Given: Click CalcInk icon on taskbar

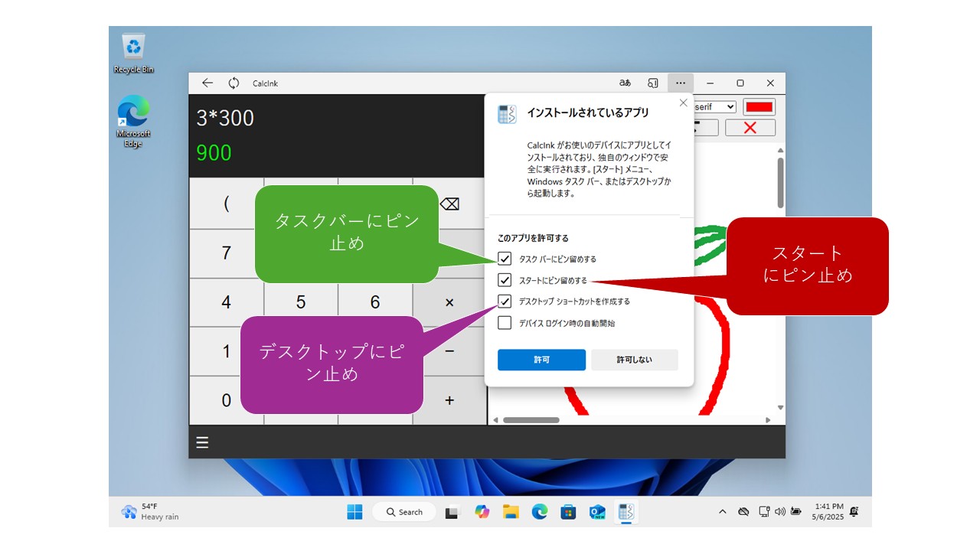Looking at the screenshot, I should coord(626,512).
